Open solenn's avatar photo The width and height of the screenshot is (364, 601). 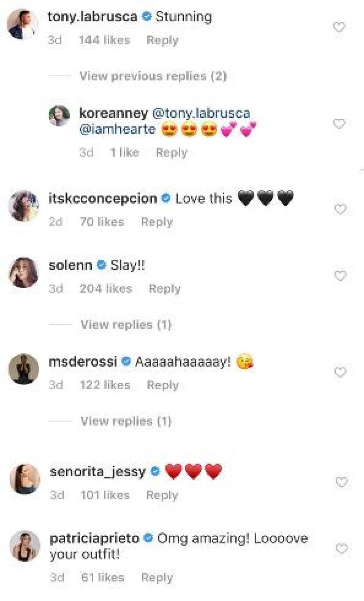point(24,273)
